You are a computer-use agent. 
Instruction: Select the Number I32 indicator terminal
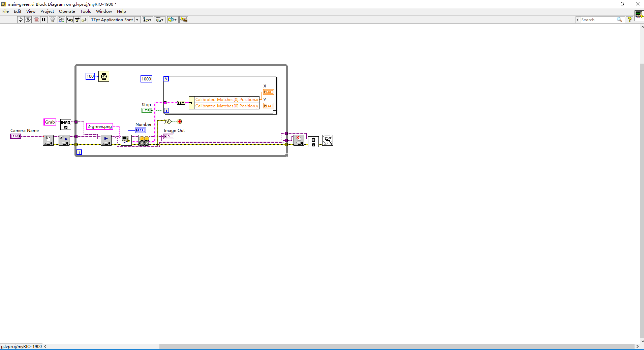coord(141,130)
